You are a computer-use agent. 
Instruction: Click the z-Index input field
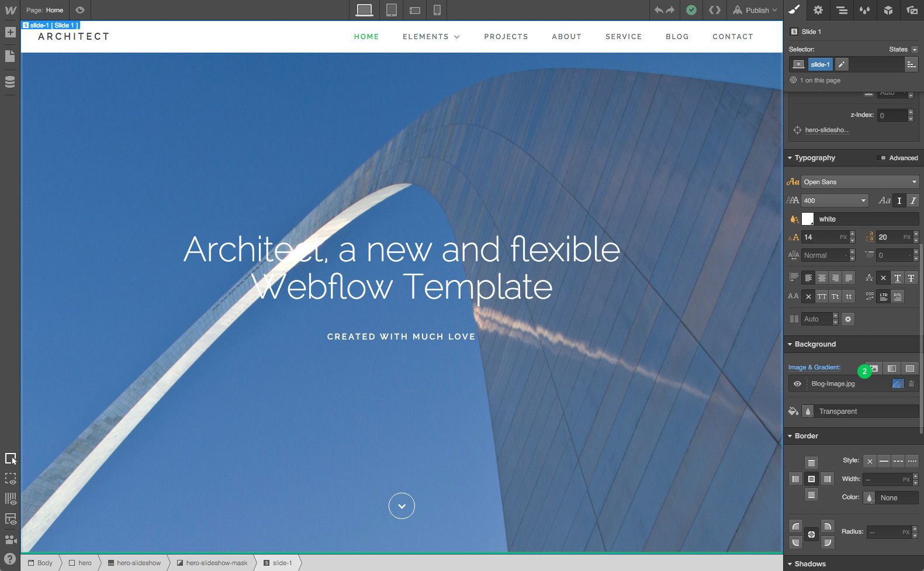892,116
